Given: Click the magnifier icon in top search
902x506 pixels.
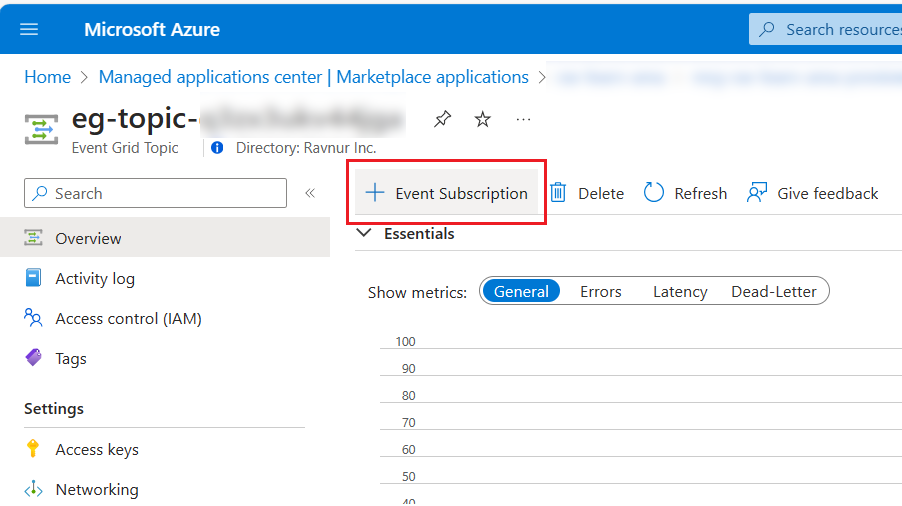Looking at the screenshot, I should point(767,29).
